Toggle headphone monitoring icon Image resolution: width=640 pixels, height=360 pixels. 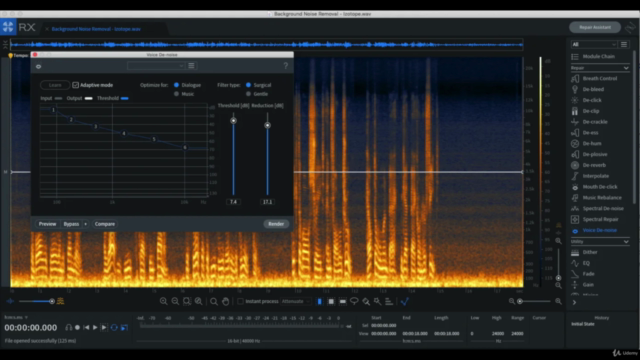(x=69, y=327)
